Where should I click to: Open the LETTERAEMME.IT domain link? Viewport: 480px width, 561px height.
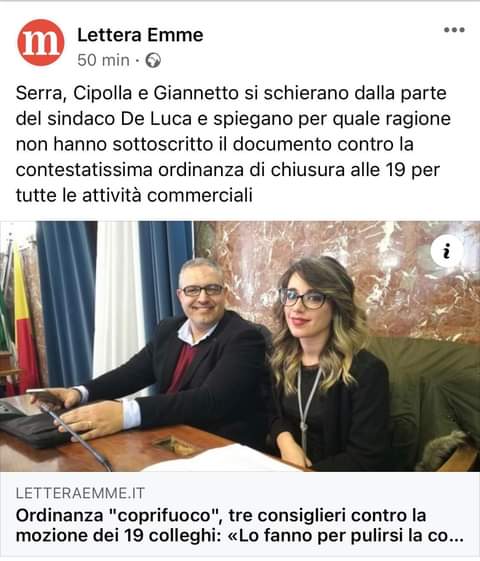click(x=80, y=493)
